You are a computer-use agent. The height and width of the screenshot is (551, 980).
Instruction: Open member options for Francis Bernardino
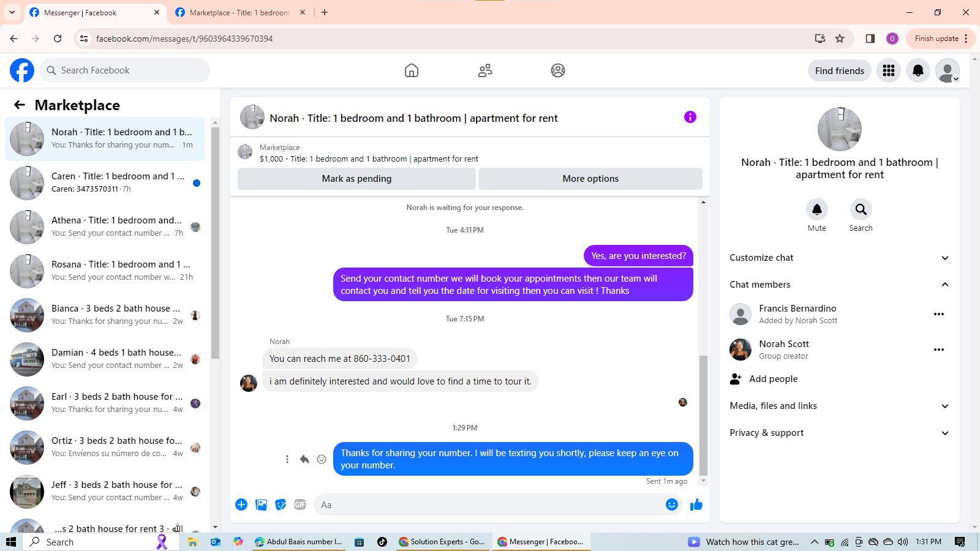(x=939, y=314)
